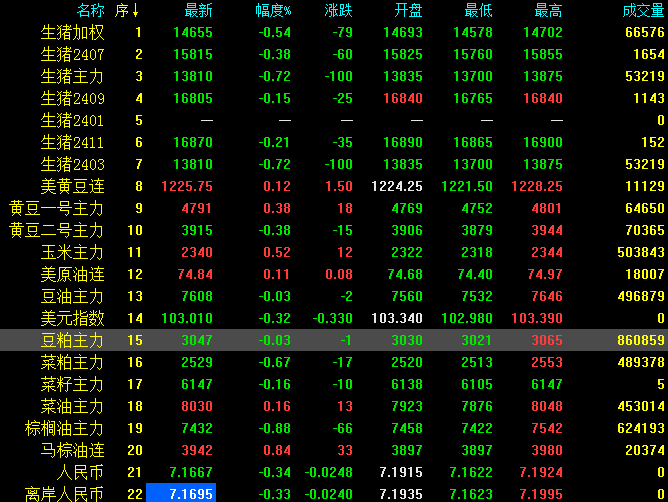Select the 人民币 row name
This screenshot has height=502, width=668.
click(81, 472)
